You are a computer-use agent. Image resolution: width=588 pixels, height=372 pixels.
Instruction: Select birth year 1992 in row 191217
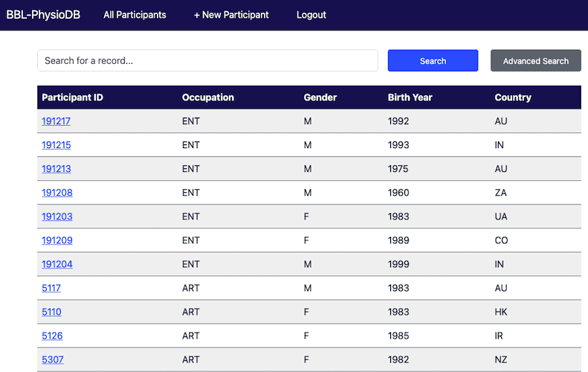click(x=398, y=121)
